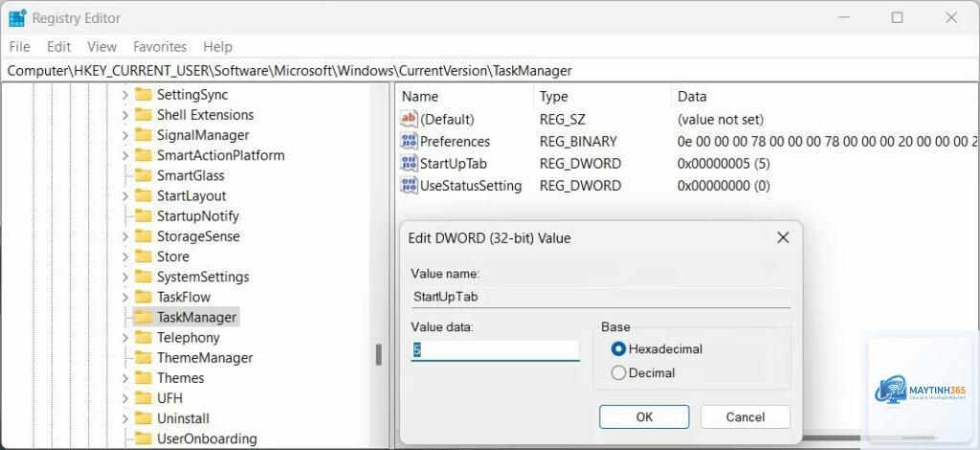Viewport: 980px width, 450px height.
Task: Expand the Store key
Action: 125,257
